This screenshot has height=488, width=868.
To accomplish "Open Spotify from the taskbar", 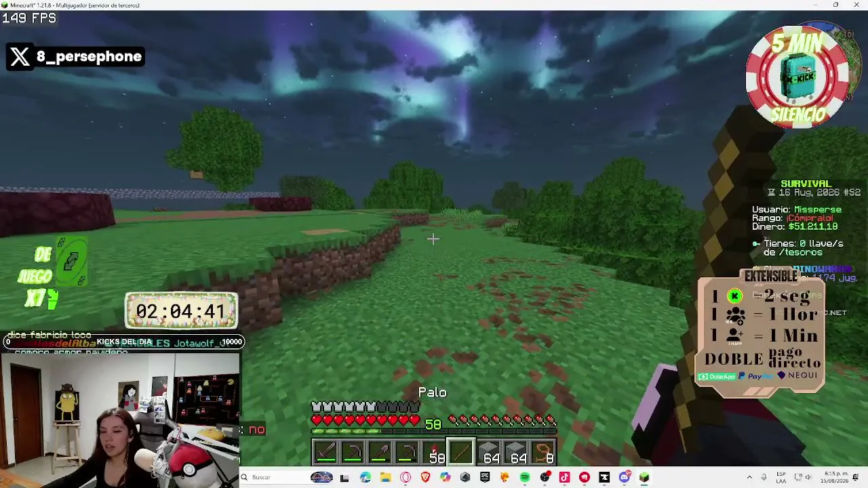I will pos(525,477).
